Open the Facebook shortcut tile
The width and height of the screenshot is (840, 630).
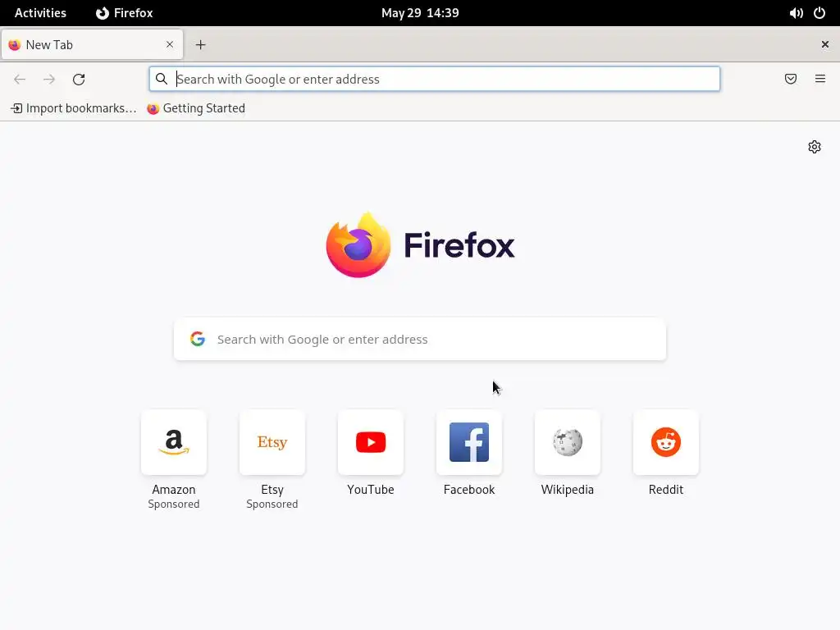(469, 442)
